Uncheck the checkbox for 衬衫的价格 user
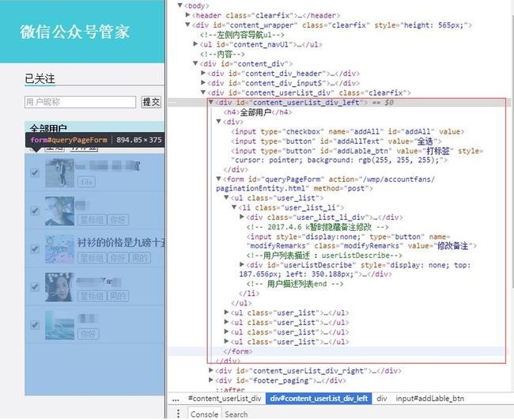Screen dimensions: 514x420 click(35, 248)
